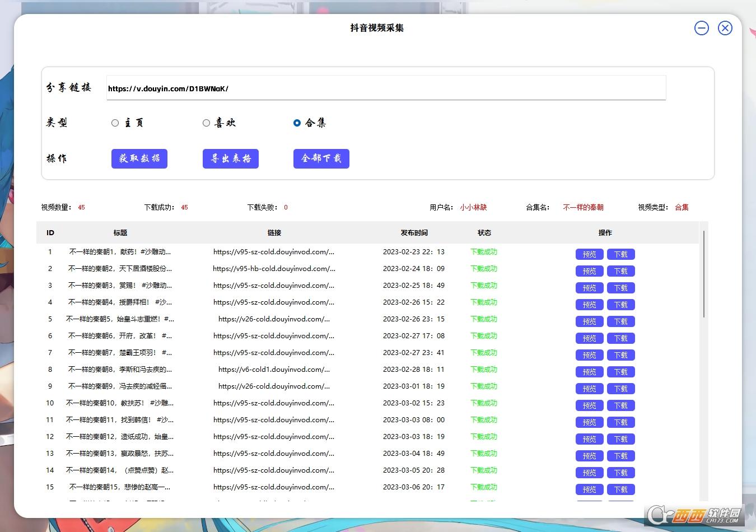Click the 状态 column header
Image resolution: width=756 pixels, height=532 pixels.
coord(484,233)
